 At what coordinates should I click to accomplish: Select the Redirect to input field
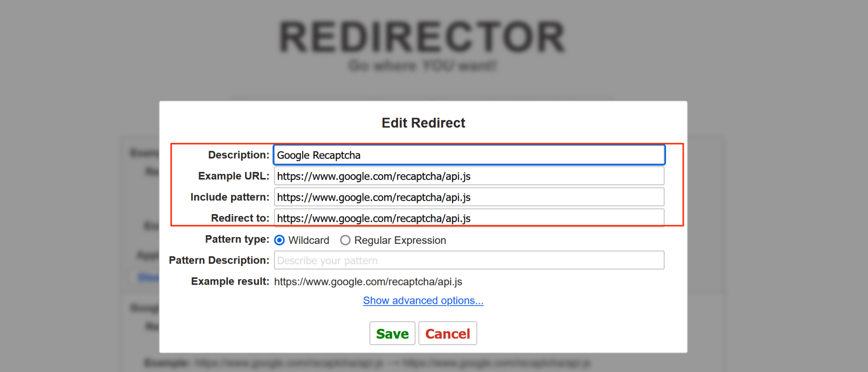pos(469,218)
